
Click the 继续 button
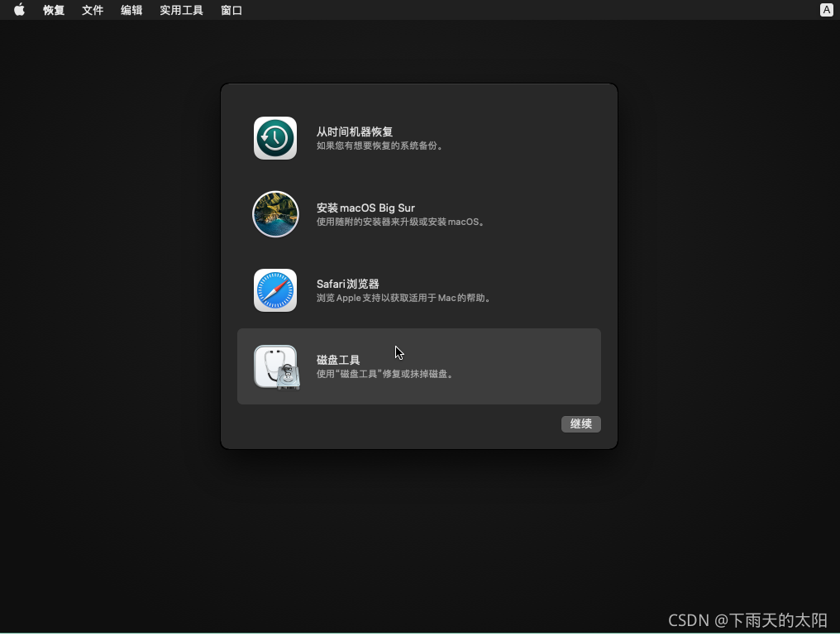(580, 423)
